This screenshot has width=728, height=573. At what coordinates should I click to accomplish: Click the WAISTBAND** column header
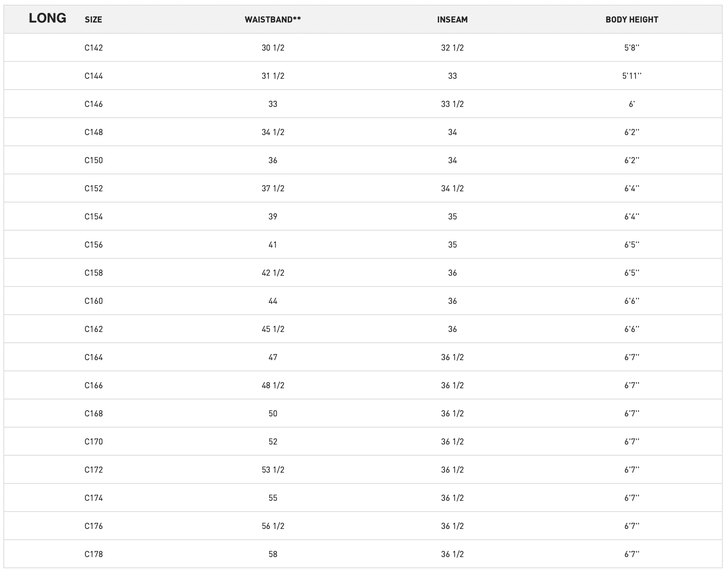(x=273, y=20)
